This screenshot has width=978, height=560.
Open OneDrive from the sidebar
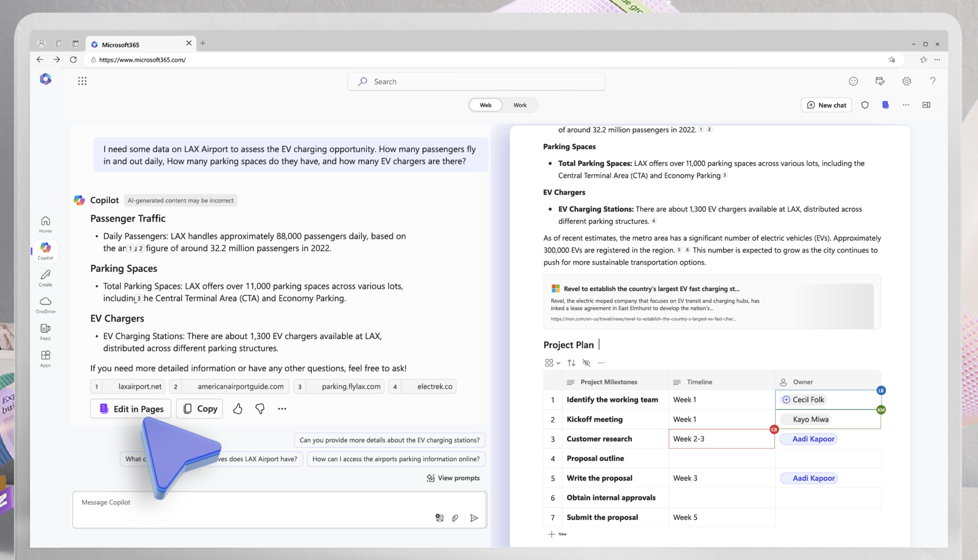coord(45,305)
